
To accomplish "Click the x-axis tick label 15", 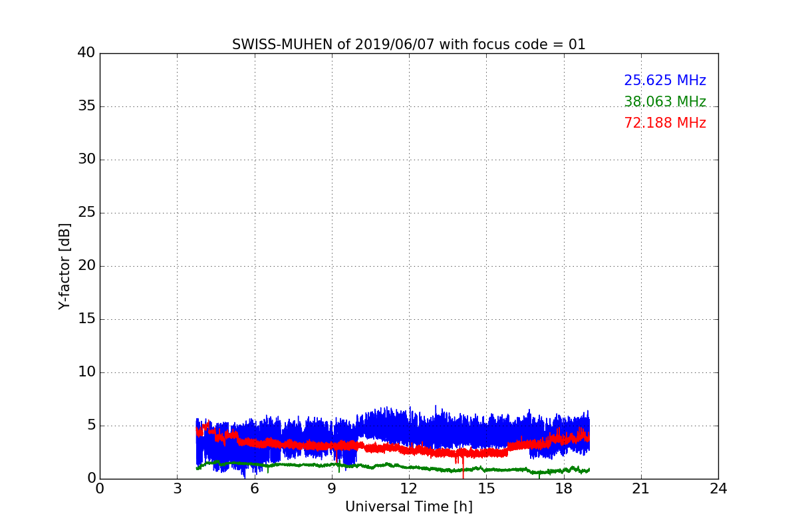I will tap(486, 489).
